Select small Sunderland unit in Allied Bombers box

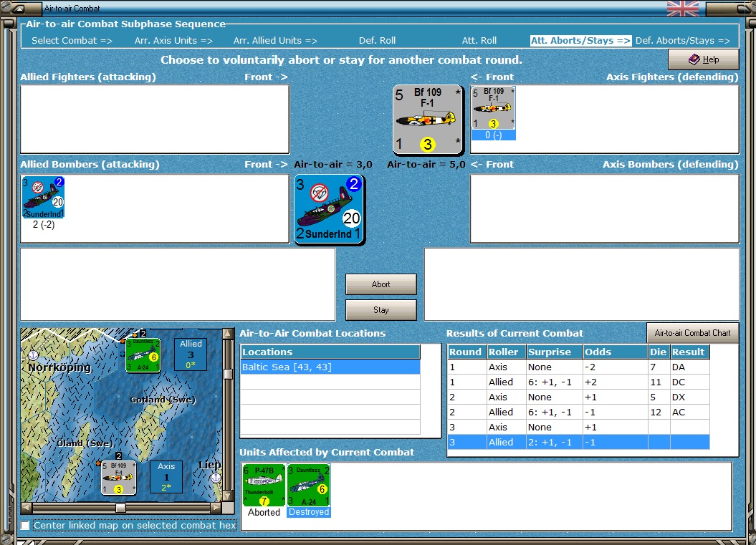click(x=44, y=197)
